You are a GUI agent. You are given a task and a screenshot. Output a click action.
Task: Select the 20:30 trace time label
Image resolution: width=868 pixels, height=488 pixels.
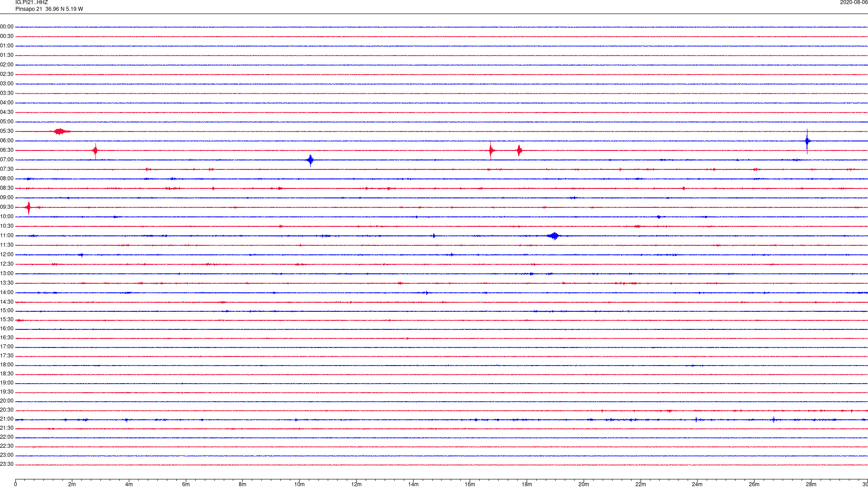click(7, 410)
